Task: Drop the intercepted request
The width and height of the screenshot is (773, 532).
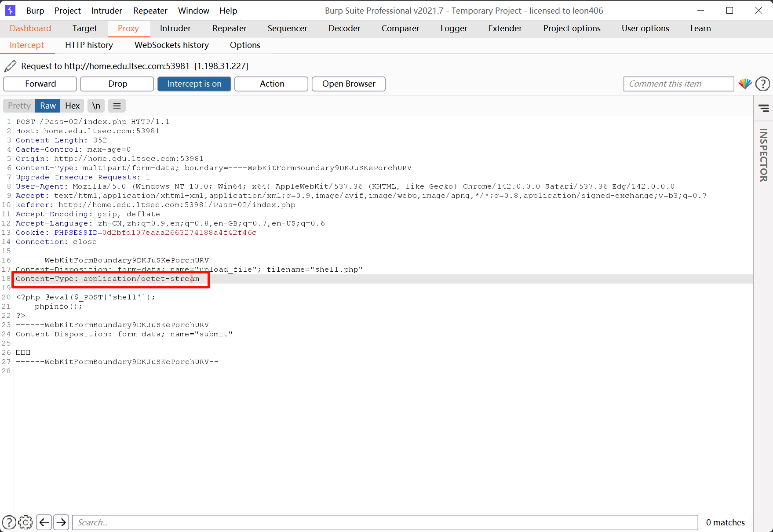Action: (x=117, y=84)
